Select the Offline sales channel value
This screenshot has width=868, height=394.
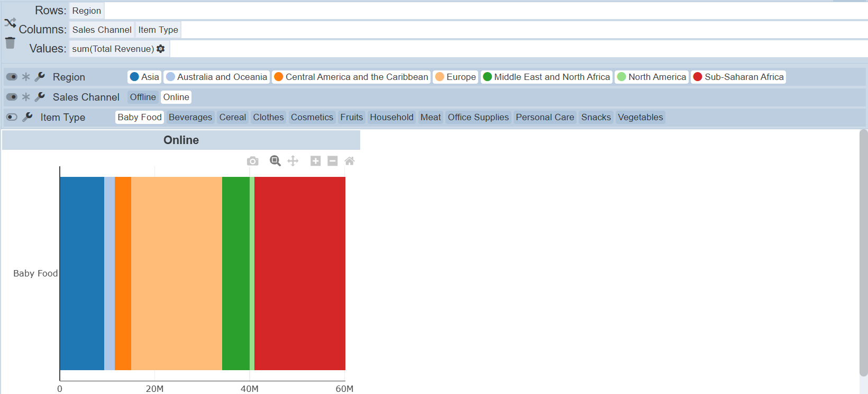tap(143, 97)
